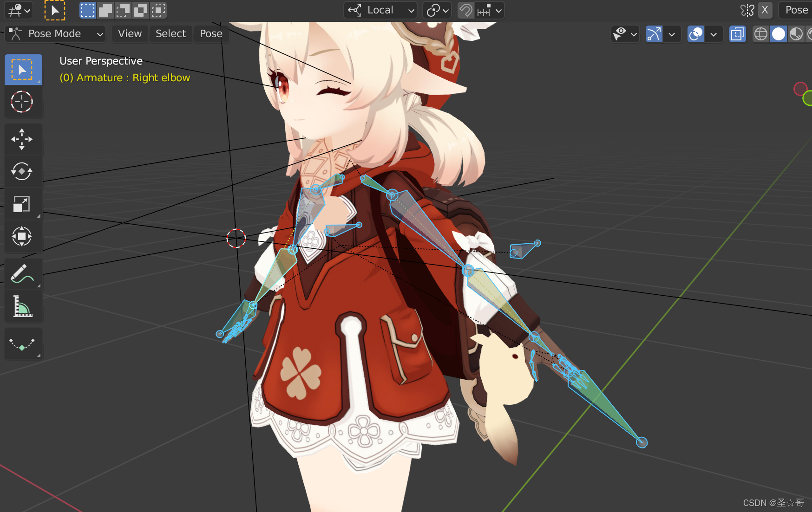Set selection mode to Invert
812x512 pixels.
pyautogui.click(x=141, y=10)
